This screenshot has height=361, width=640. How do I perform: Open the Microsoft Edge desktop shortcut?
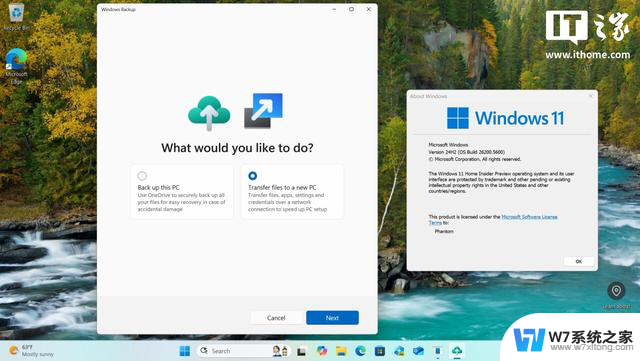point(16,66)
